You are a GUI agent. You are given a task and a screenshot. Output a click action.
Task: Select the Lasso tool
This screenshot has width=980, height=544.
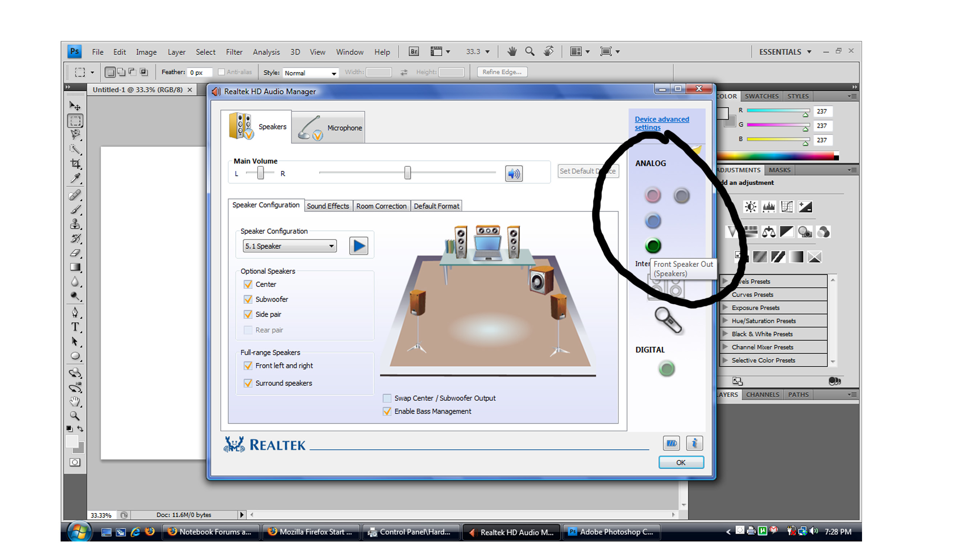tap(75, 135)
